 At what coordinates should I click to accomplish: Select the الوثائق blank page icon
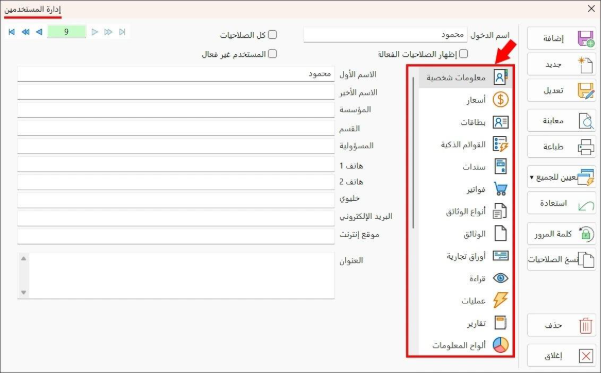pyautogui.click(x=500, y=233)
